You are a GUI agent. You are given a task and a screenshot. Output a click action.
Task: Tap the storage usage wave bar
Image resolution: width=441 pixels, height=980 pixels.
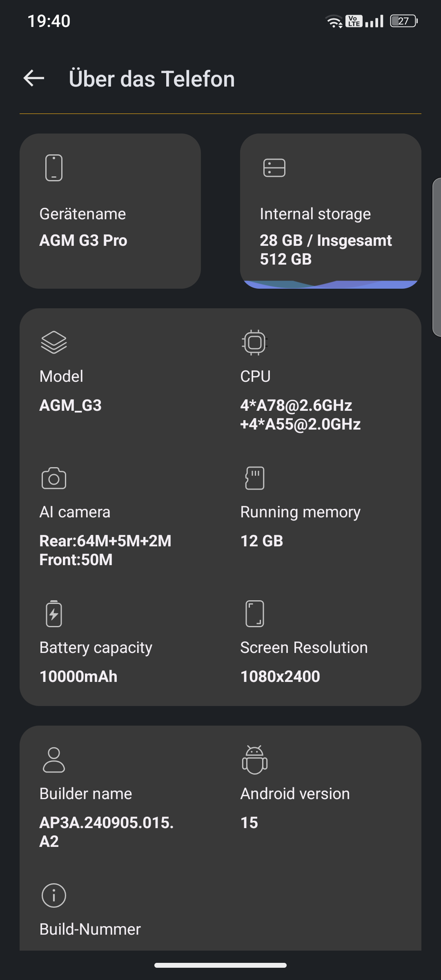(331, 284)
